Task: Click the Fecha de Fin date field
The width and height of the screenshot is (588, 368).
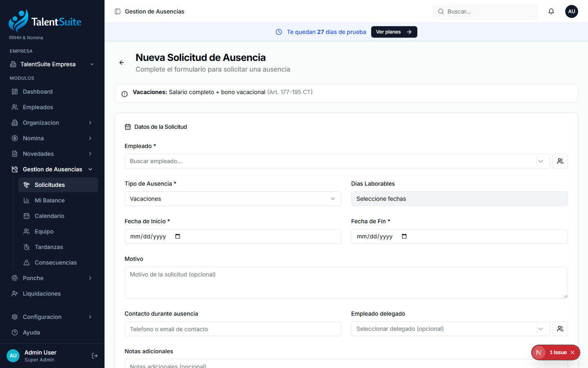Action: (459, 236)
